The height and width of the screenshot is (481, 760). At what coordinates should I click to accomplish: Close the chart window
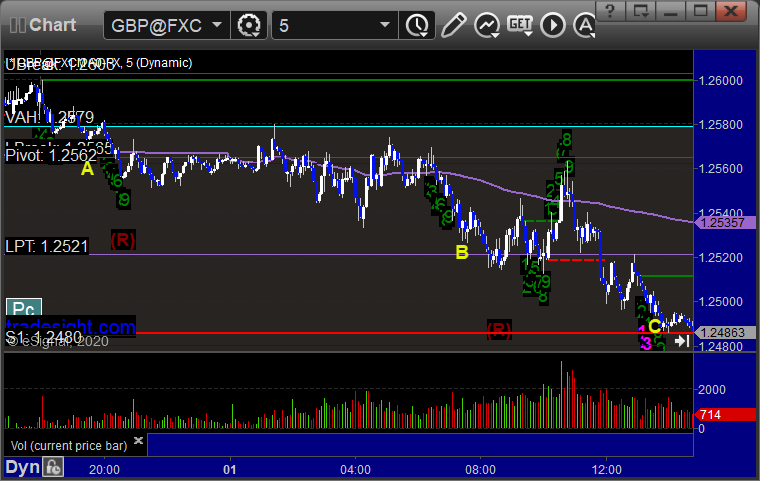[730, 11]
